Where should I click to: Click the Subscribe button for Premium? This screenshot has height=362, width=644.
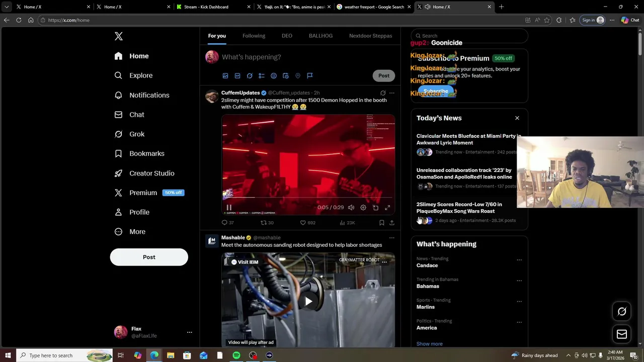(x=436, y=91)
